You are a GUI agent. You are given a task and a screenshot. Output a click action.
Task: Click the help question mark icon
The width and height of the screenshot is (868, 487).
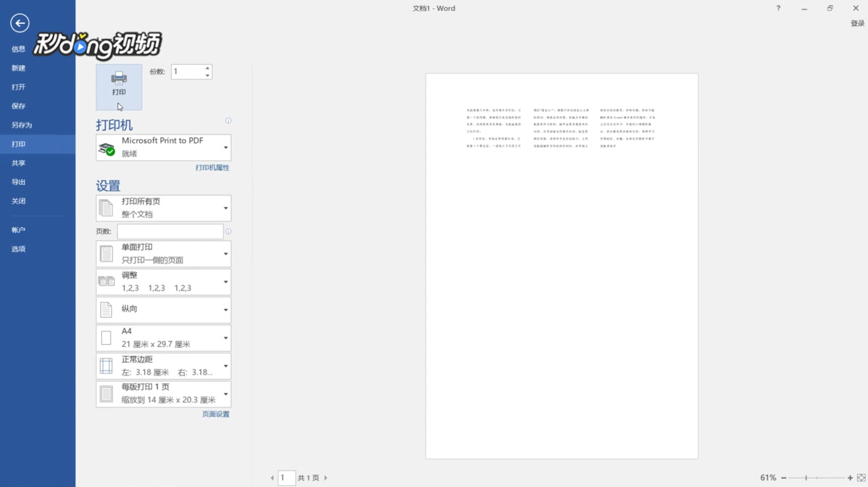[x=778, y=8]
